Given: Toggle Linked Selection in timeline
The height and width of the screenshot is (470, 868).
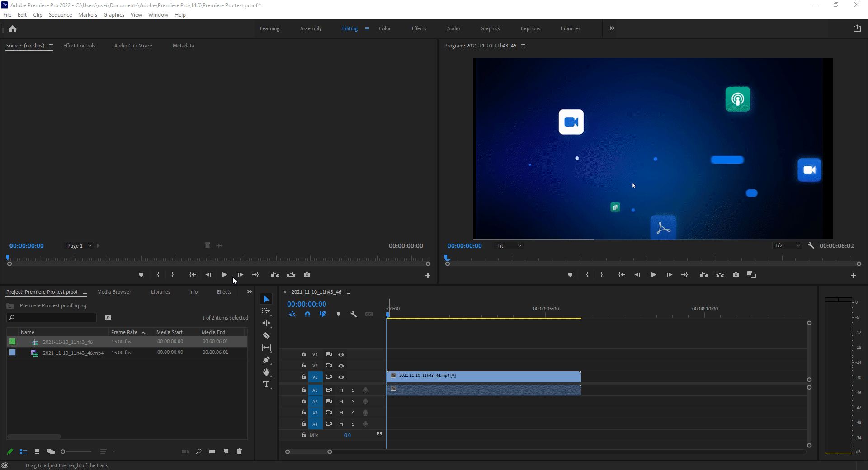Looking at the screenshot, I should tap(323, 314).
